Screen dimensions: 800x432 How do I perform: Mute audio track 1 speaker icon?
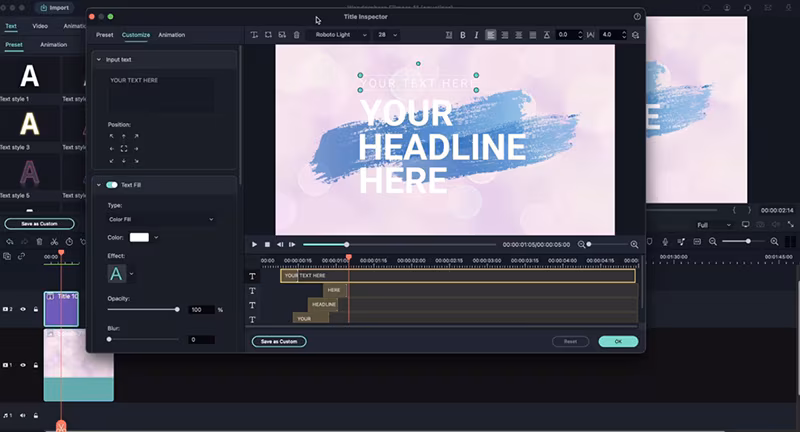(23, 416)
